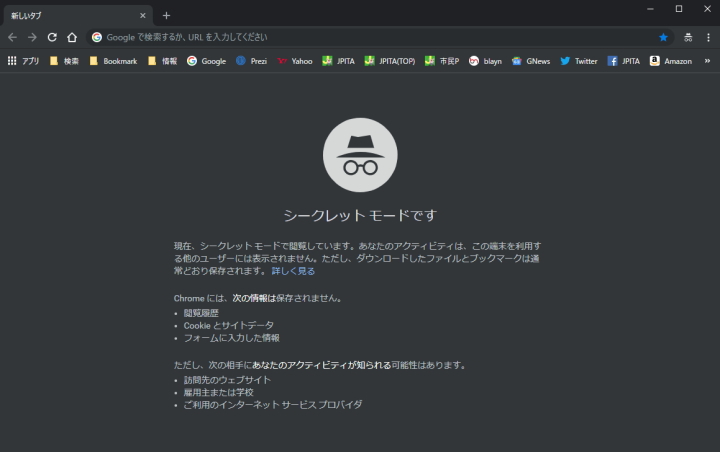Screen dimensions: 720x452
Task: Expand the 検索 bookmark folder
Action: [x=64, y=61]
